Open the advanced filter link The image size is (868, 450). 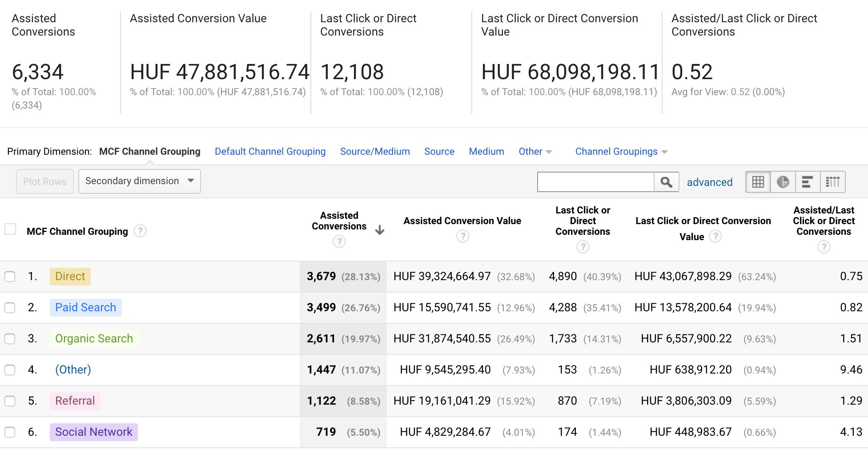click(x=710, y=182)
